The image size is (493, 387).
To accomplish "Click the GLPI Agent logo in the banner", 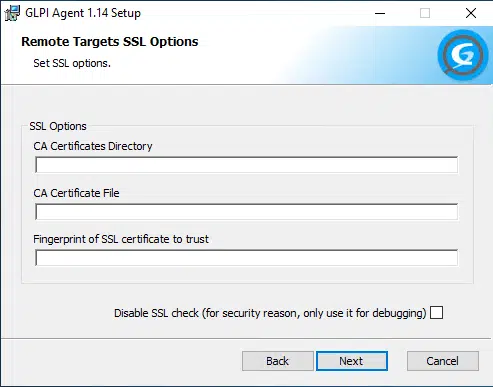I will click(463, 55).
